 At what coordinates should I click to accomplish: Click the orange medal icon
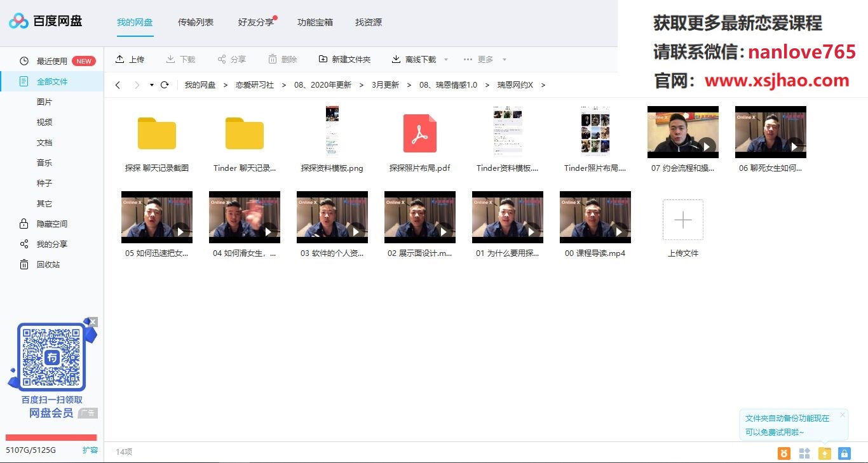[x=784, y=453]
